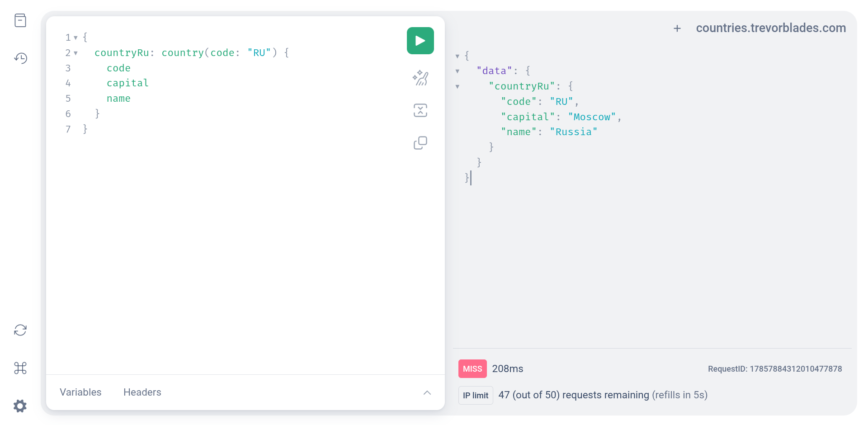Click the merge fragments icon
868x425 pixels.
click(x=420, y=110)
